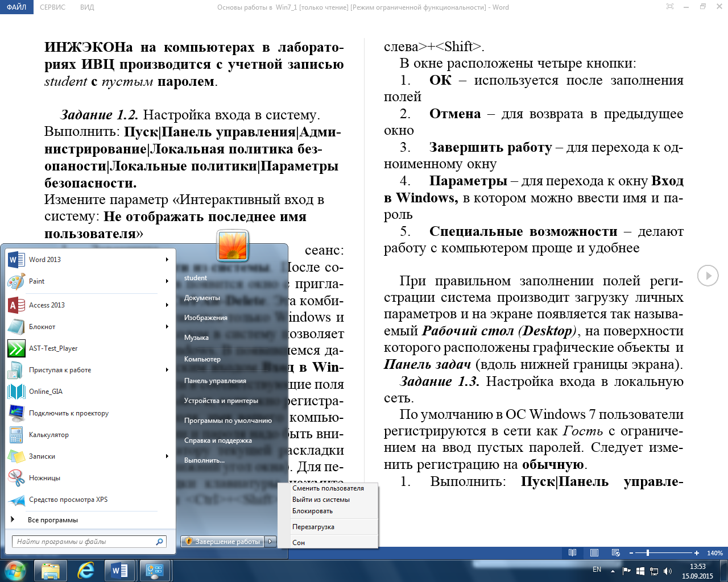
Task: Open Action Center flag in system tray
Action: tap(627, 571)
